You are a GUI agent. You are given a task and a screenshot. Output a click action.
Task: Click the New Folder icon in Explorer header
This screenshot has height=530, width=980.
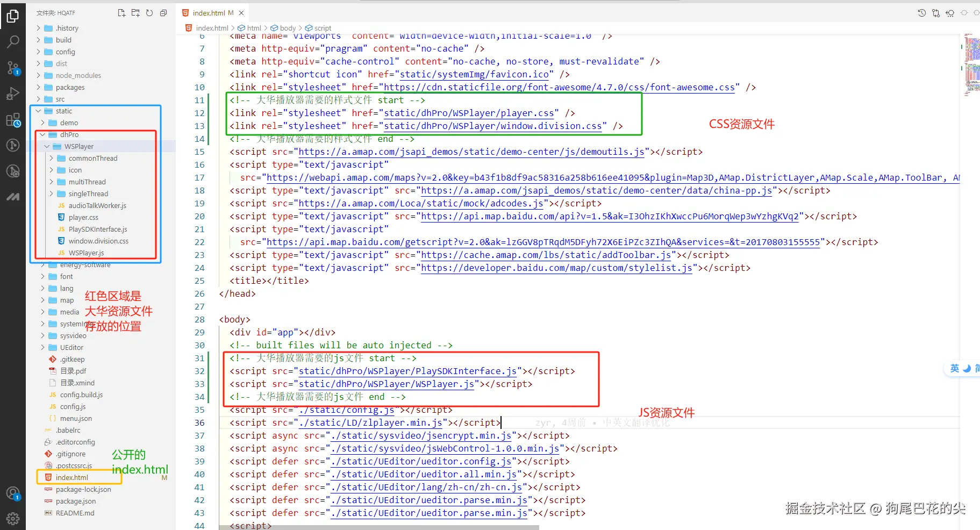tap(135, 13)
